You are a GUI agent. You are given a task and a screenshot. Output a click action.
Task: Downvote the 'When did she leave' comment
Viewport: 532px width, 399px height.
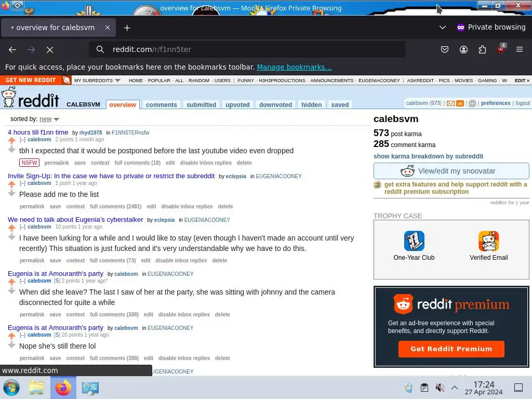click(11, 291)
